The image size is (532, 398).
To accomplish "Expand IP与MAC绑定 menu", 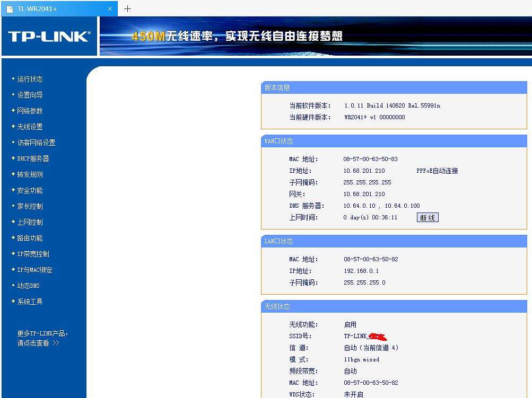I will 35,270.
